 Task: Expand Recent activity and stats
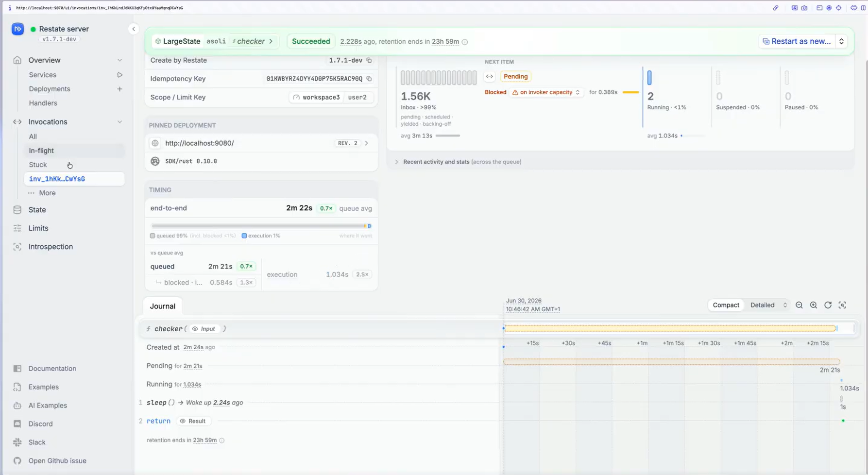tap(396, 162)
